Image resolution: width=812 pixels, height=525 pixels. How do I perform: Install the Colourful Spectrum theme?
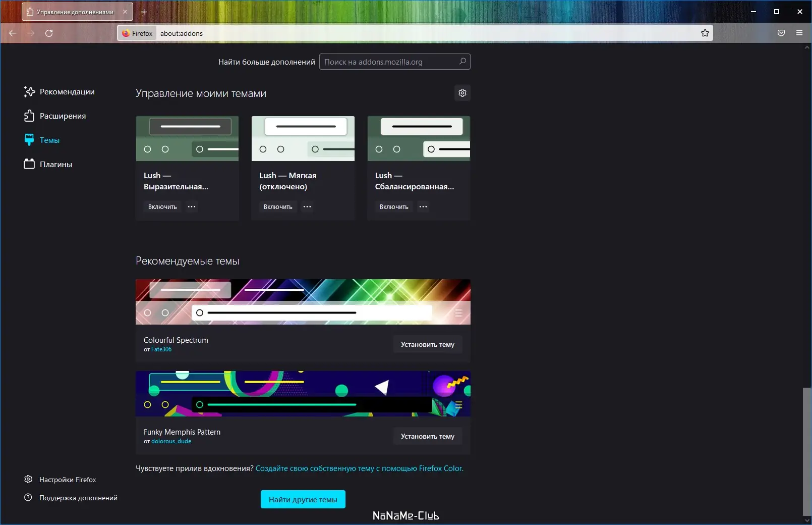(428, 344)
